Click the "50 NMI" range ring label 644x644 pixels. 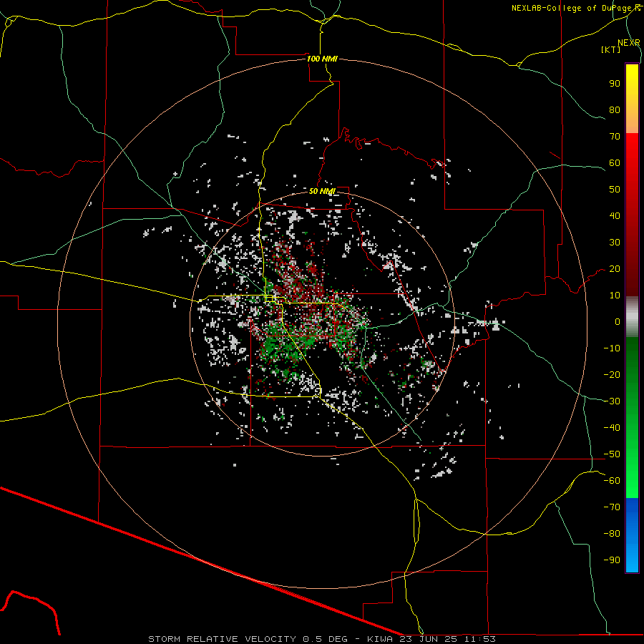pos(323,191)
